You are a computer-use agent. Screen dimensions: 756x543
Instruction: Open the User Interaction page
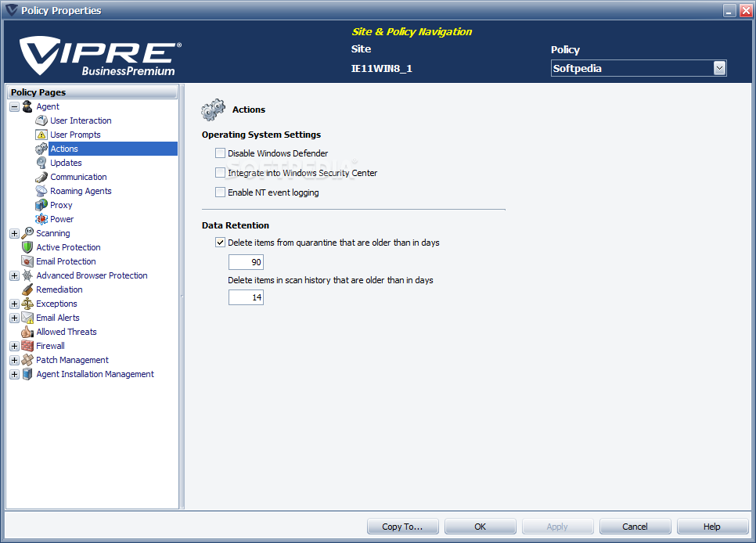click(81, 120)
